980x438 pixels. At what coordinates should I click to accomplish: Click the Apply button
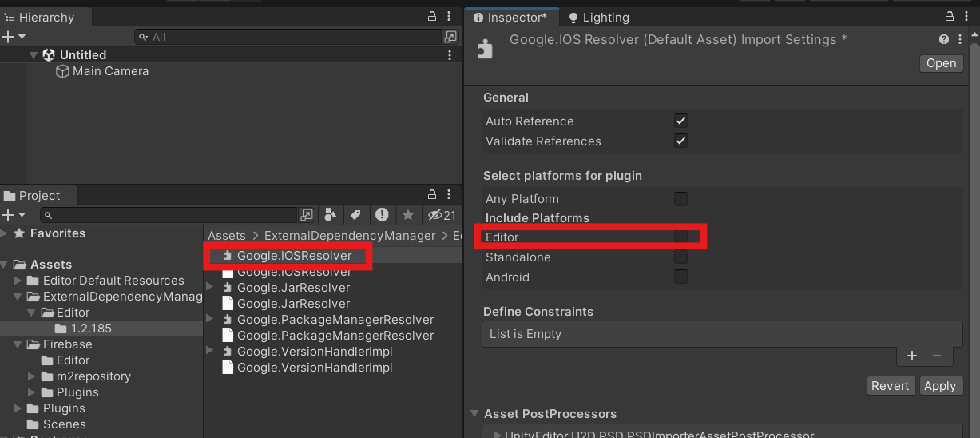tap(939, 385)
